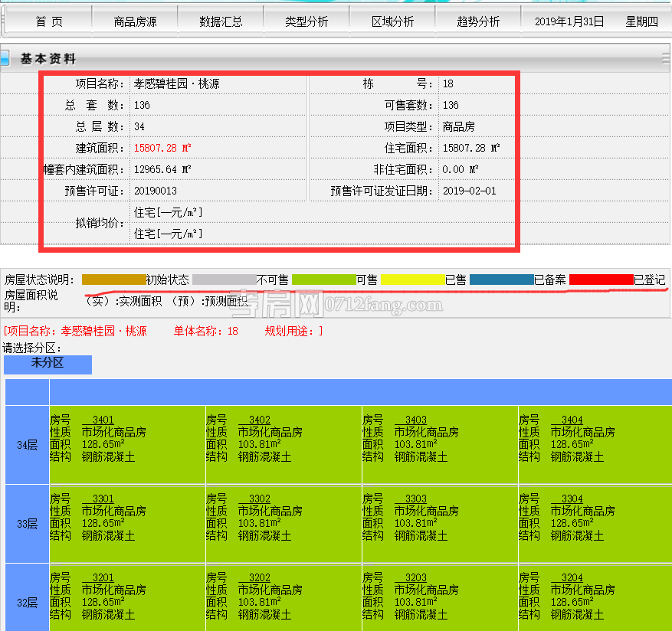Click the 34层 floor row header
672x631 pixels.
pos(27,445)
